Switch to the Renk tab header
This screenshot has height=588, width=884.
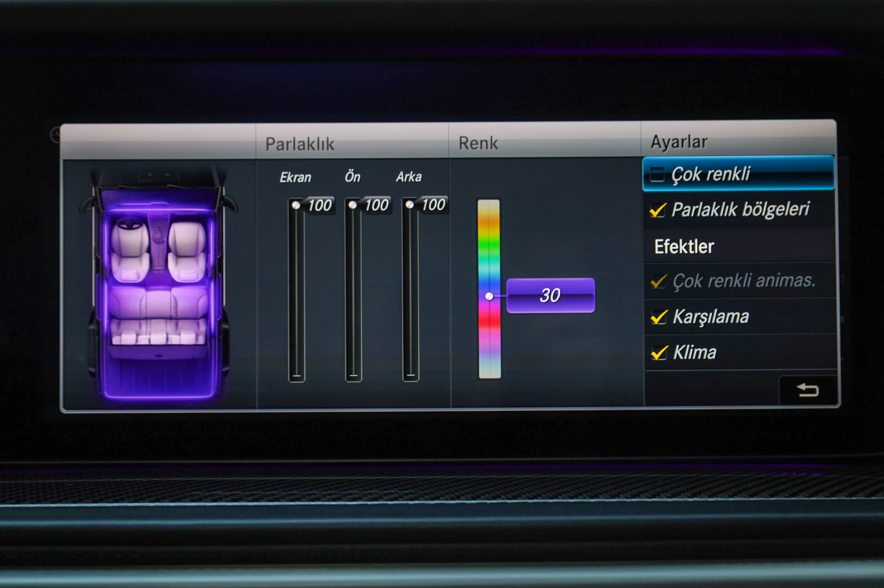click(x=478, y=143)
